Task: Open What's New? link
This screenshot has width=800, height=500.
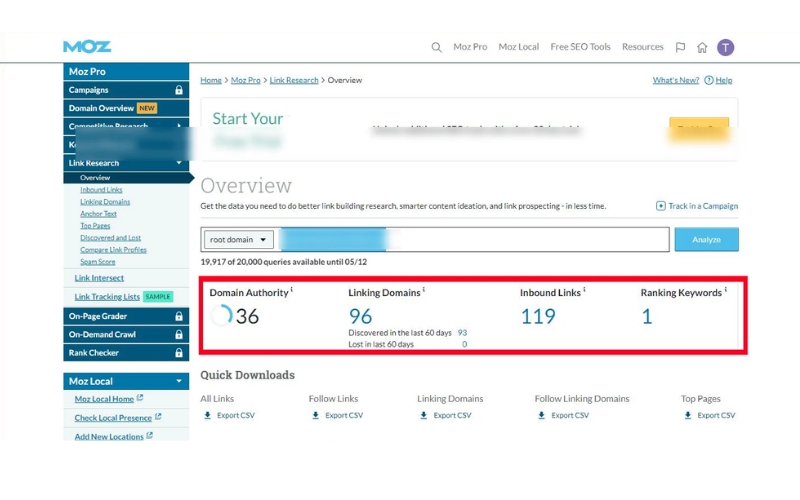Action: [676, 80]
